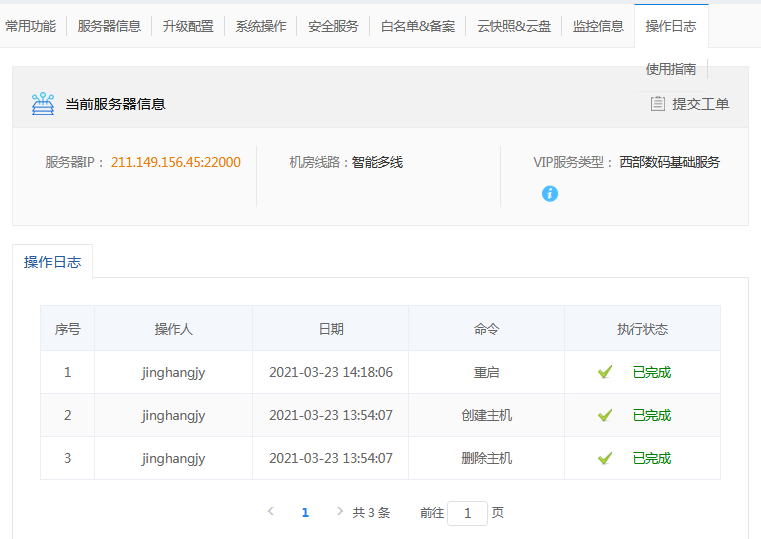Image resolution: width=761 pixels, height=539 pixels.
Task: Open the 常用功能 tab
Action: (x=31, y=26)
